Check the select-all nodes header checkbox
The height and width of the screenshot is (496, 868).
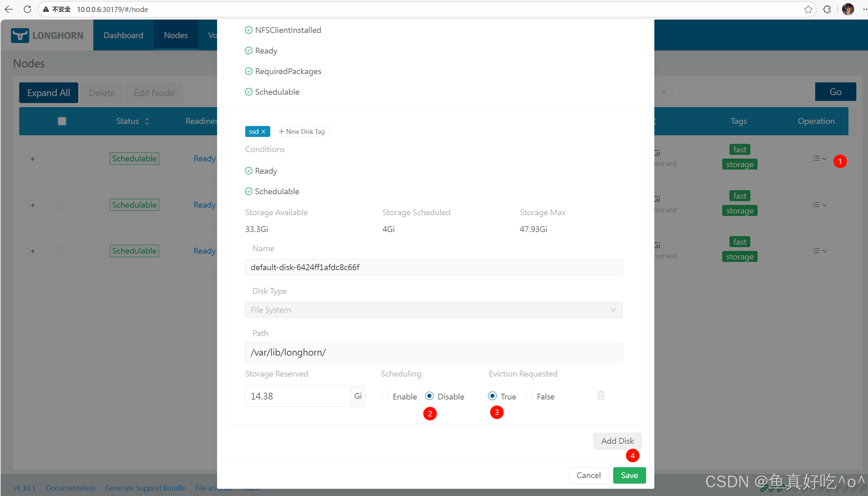click(x=62, y=121)
